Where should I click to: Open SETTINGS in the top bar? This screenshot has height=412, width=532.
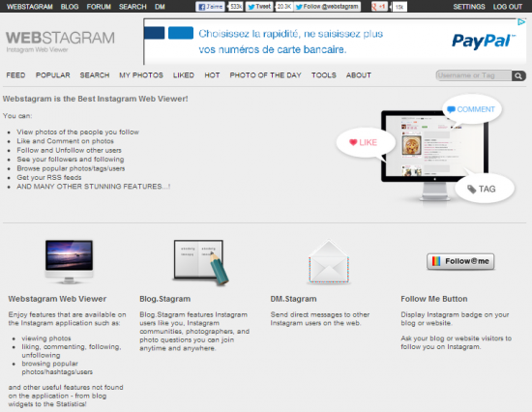coord(469,7)
